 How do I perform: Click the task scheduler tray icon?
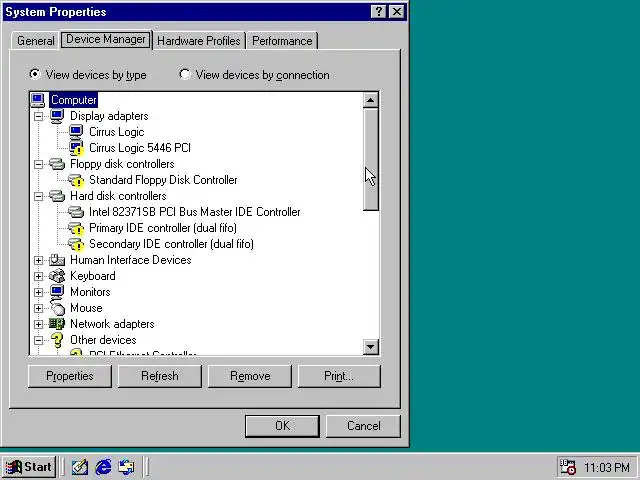point(567,467)
